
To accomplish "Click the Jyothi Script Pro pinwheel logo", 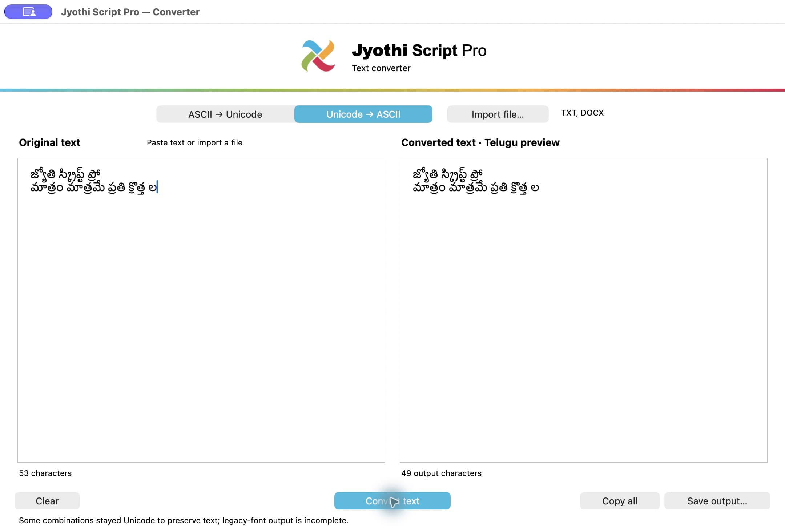I will click(318, 56).
